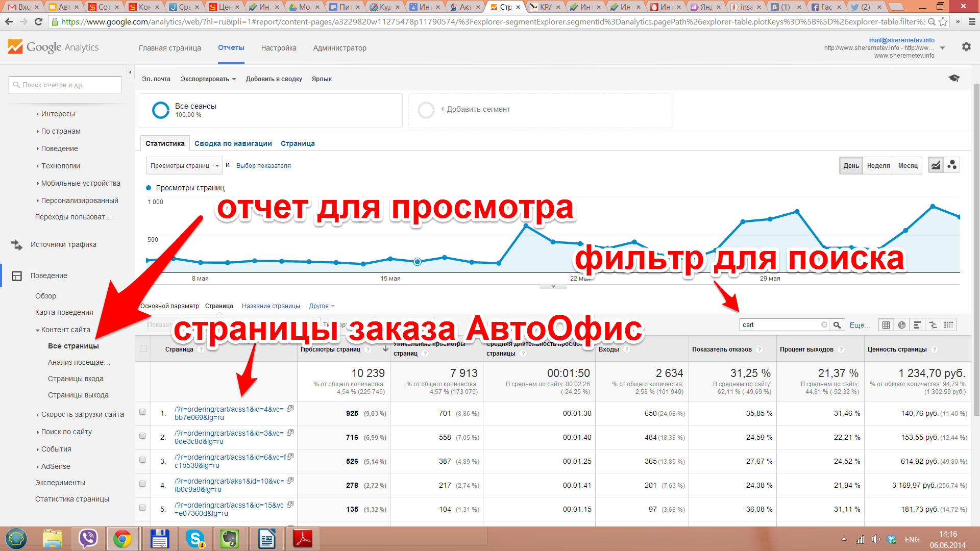Switch to 'Сводка по навигации' tab

233,144
